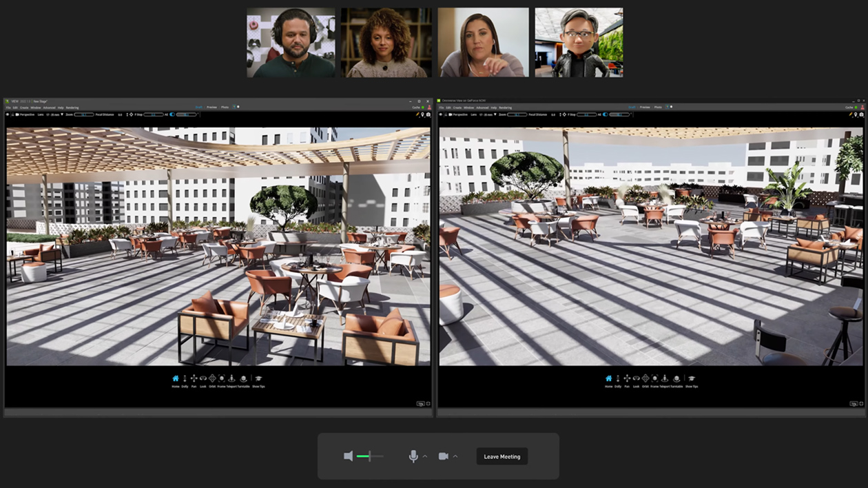Select the Dolly navigation tool

pyautogui.click(x=185, y=378)
